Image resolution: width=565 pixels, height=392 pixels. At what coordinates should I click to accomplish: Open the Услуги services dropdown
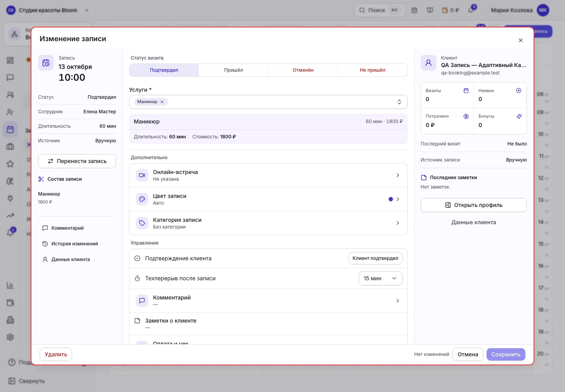[x=268, y=102]
